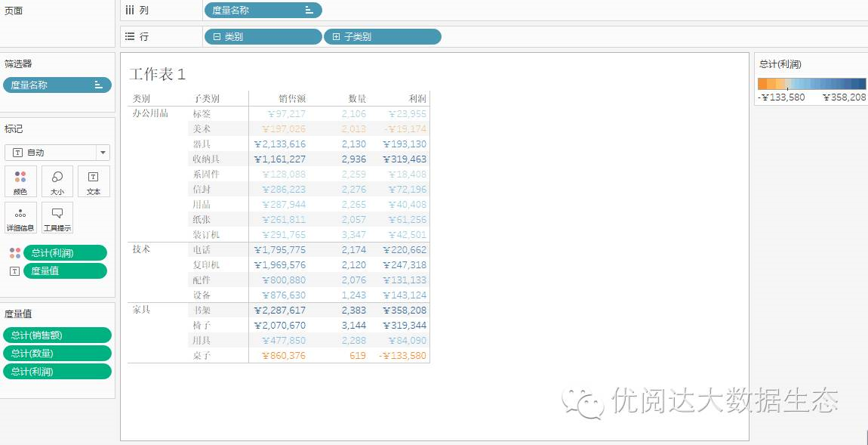Open the 大小 (Size) marks card
868x445 pixels.
pos(57,181)
